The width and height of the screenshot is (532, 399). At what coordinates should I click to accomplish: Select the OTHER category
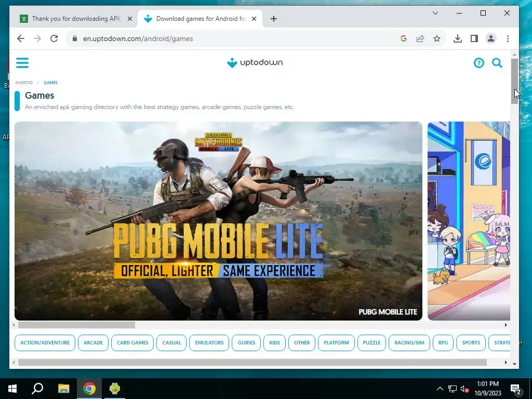(x=302, y=343)
